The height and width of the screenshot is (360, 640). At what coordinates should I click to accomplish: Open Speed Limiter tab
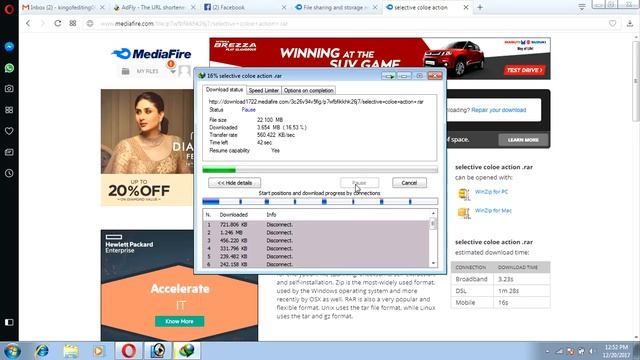(264, 91)
